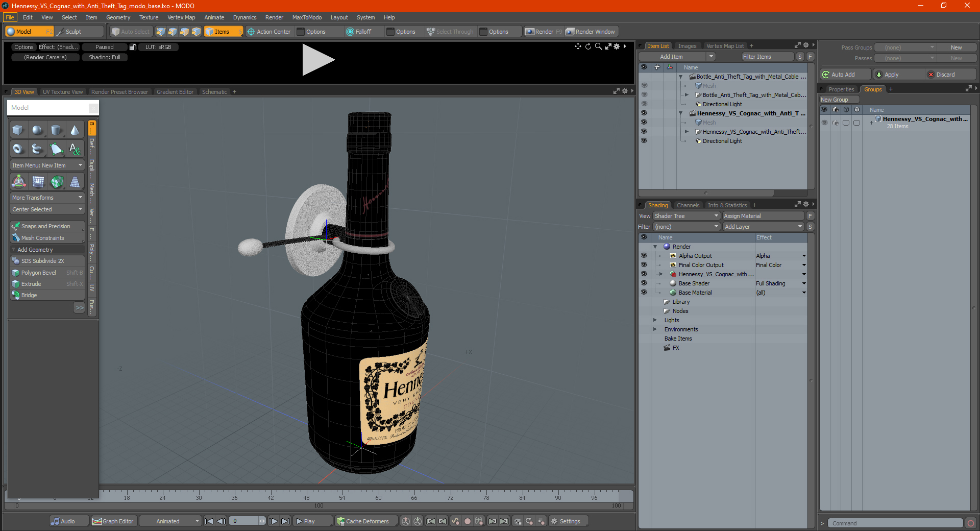Select the Cube primitive tool

click(18, 130)
